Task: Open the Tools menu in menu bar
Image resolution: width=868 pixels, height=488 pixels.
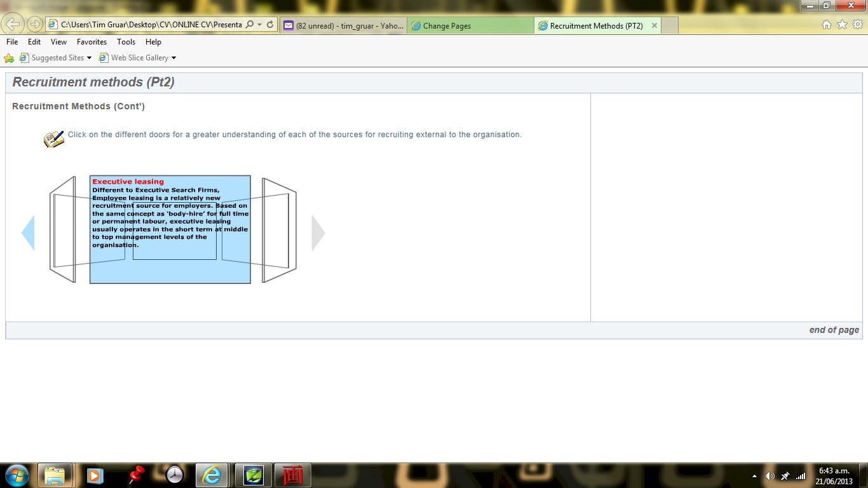Action: point(126,42)
